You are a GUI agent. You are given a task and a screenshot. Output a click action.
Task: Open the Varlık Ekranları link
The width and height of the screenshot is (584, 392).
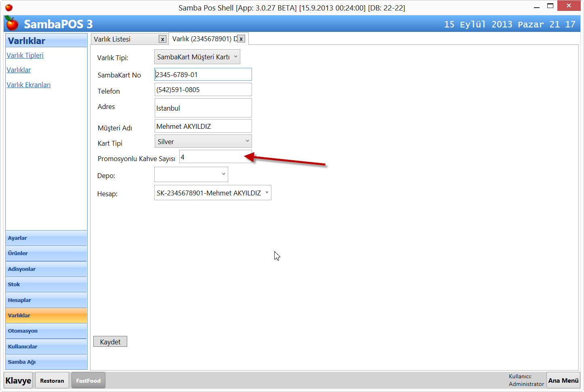click(29, 85)
